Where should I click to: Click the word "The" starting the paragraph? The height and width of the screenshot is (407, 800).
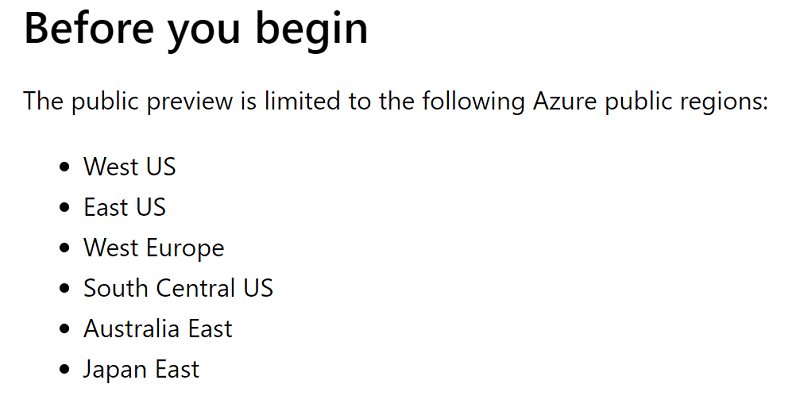click(x=43, y=100)
